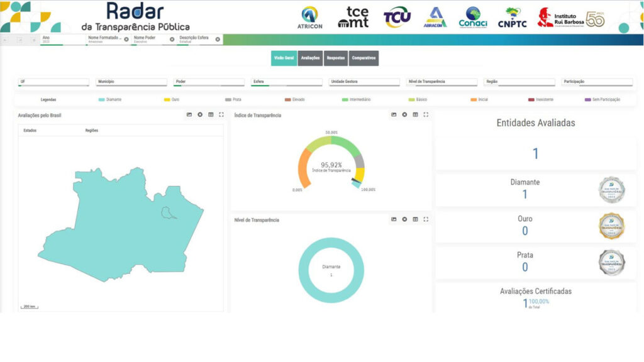This screenshot has width=644, height=362.
Task: Click table view icon on Avaliações pelo Brasil
Action: tap(211, 114)
